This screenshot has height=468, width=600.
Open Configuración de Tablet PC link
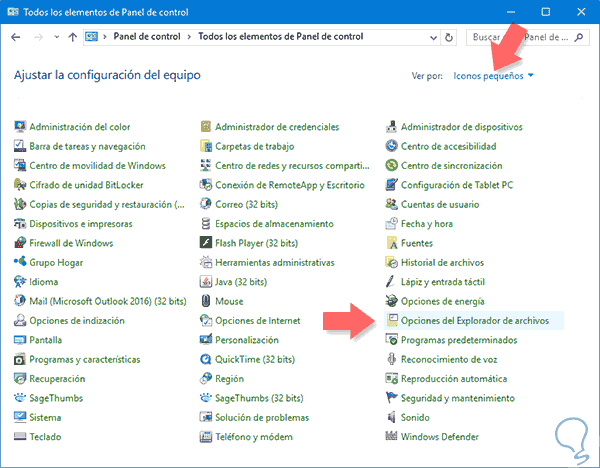(x=457, y=185)
